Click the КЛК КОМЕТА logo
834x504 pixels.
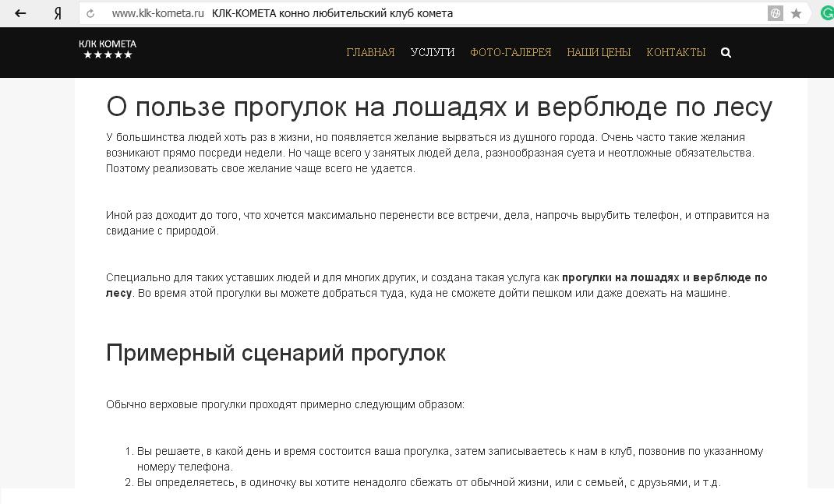click(108, 49)
